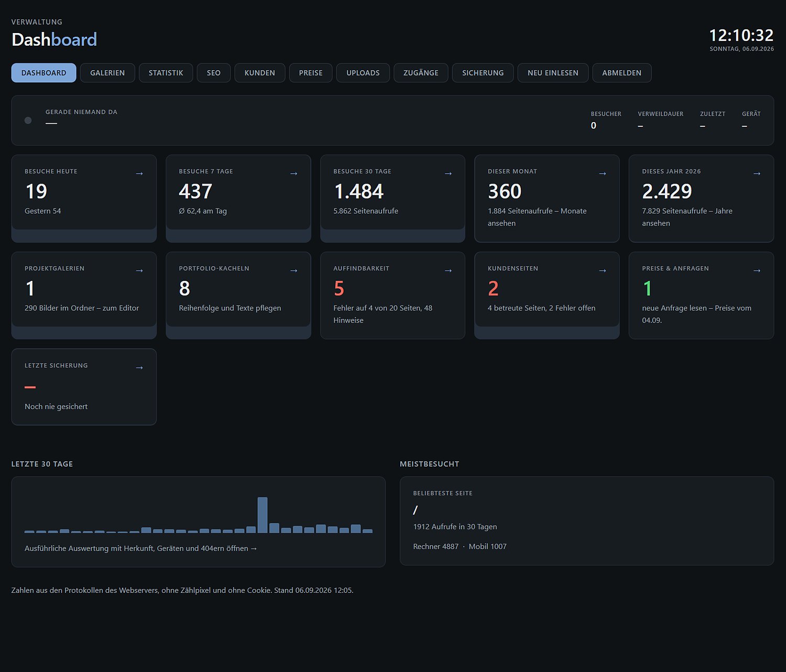Click the Dashboard heading
Image resolution: width=786 pixels, height=672 pixels.
click(54, 39)
